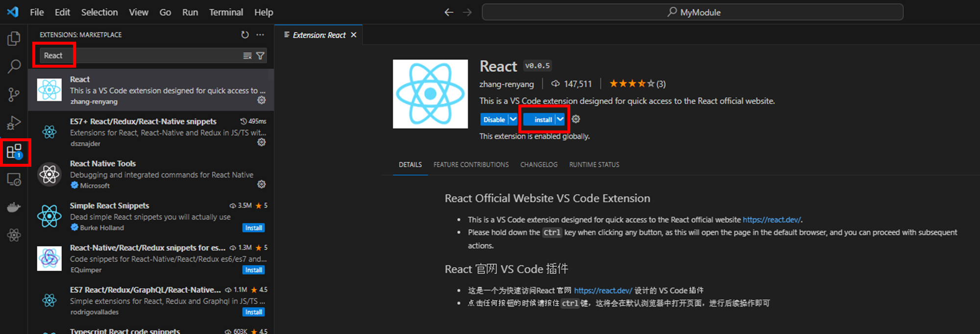Switch to the FEATURE CONTRIBUTIONS tab
The image size is (980, 334).
pyautogui.click(x=471, y=165)
